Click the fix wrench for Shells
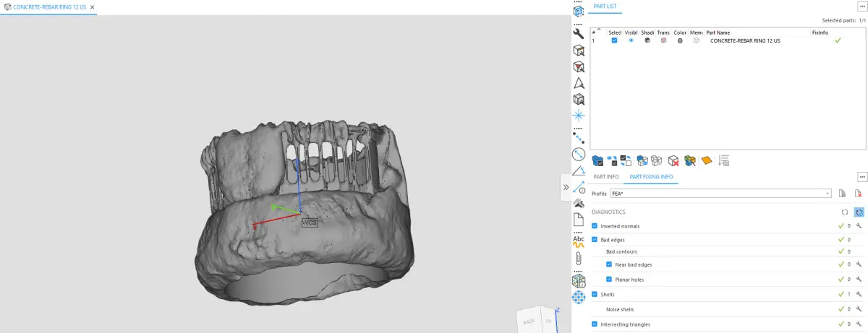 859,294
